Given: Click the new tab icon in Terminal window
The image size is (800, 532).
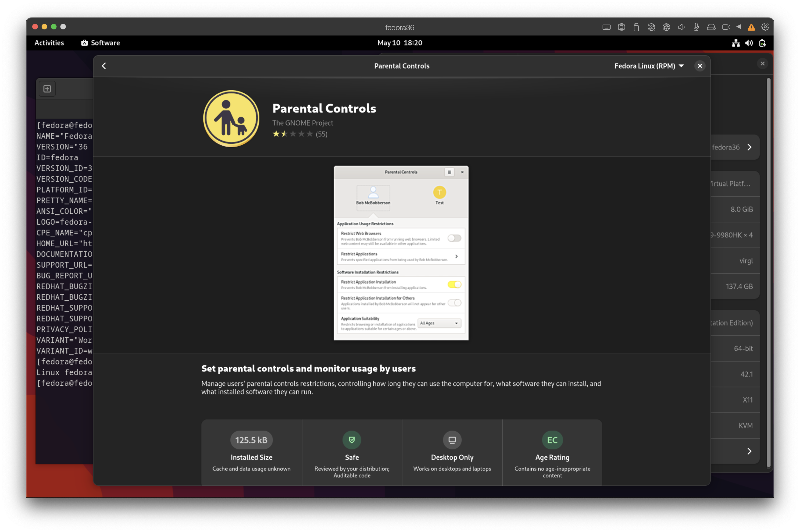Looking at the screenshot, I should pyautogui.click(x=47, y=89).
